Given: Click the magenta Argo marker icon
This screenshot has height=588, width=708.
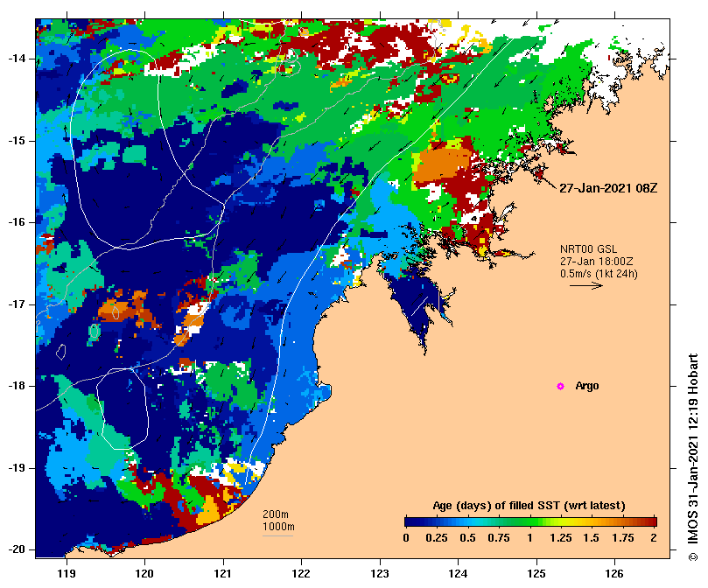Looking at the screenshot, I should click(560, 386).
